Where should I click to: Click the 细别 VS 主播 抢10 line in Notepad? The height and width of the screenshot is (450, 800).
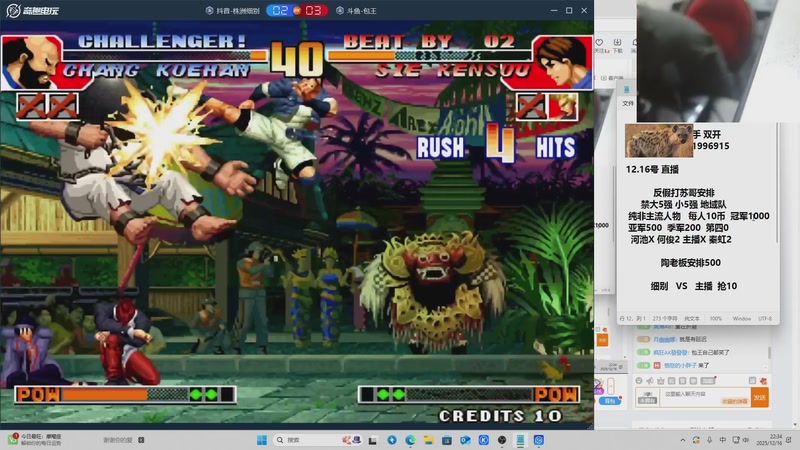tap(694, 286)
